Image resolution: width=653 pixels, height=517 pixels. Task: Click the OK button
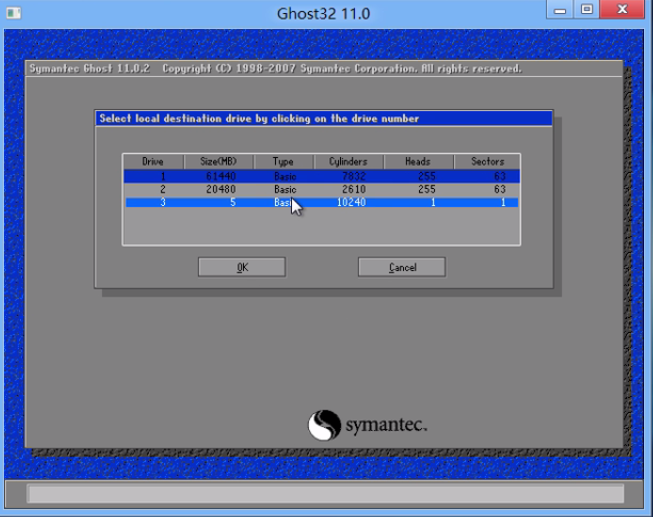click(242, 267)
